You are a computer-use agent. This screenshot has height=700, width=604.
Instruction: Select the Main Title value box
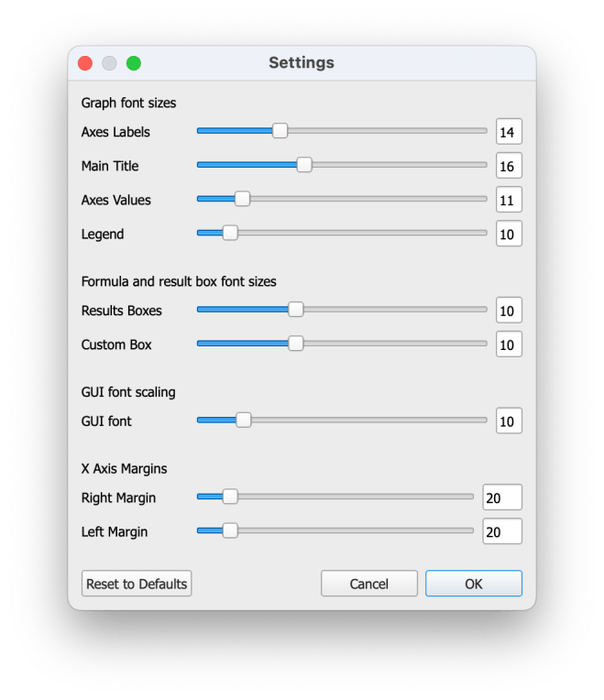[x=509, y=166]
